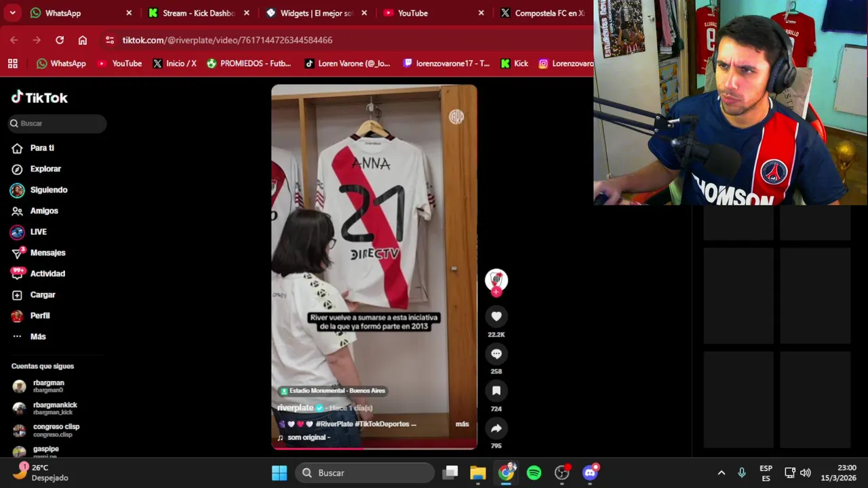This screenshot has height=488, width=868.
Task: Switch to YouTube browser tab
Action: [434, 13]
